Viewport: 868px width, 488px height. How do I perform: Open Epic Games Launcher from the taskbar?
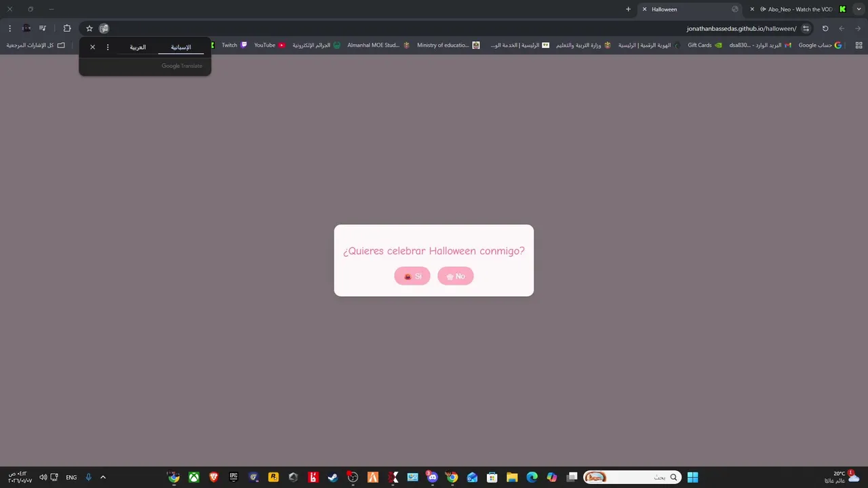233,477
